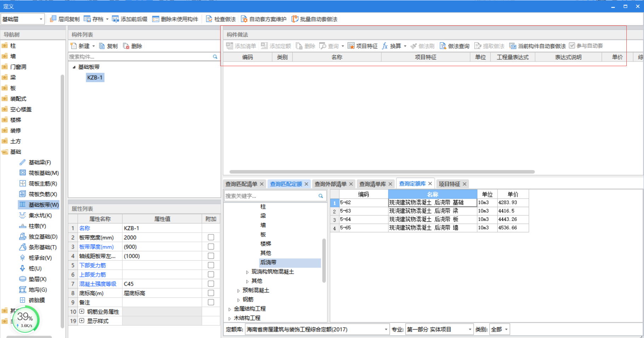Viewport: 644px width, 338px height.
Task: Expand 钢筋业务属性 row
Action: [82, 311]
